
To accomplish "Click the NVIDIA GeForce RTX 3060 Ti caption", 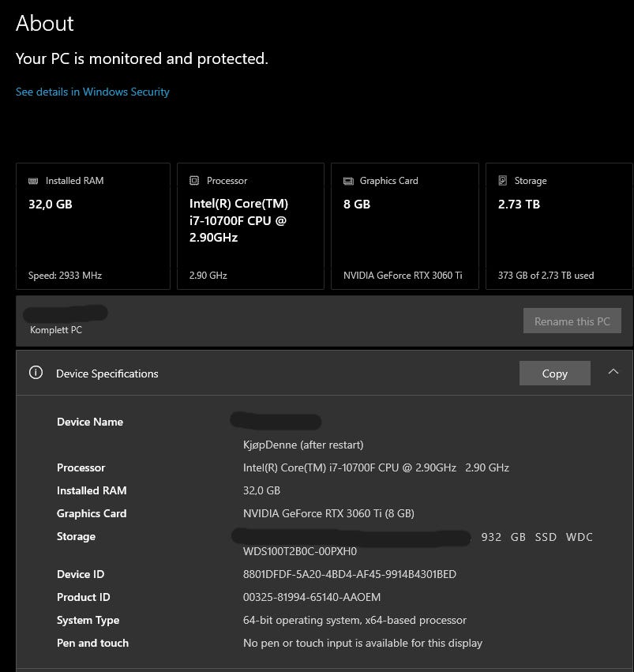I will (x=403, y=276).
